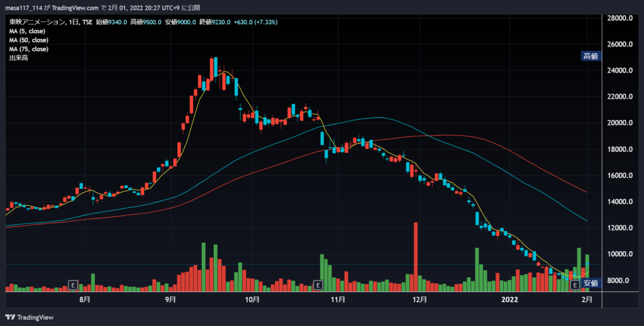644x326 pixels.
Task: Click the 12000.0 price axis label
Action: [619, 228]
